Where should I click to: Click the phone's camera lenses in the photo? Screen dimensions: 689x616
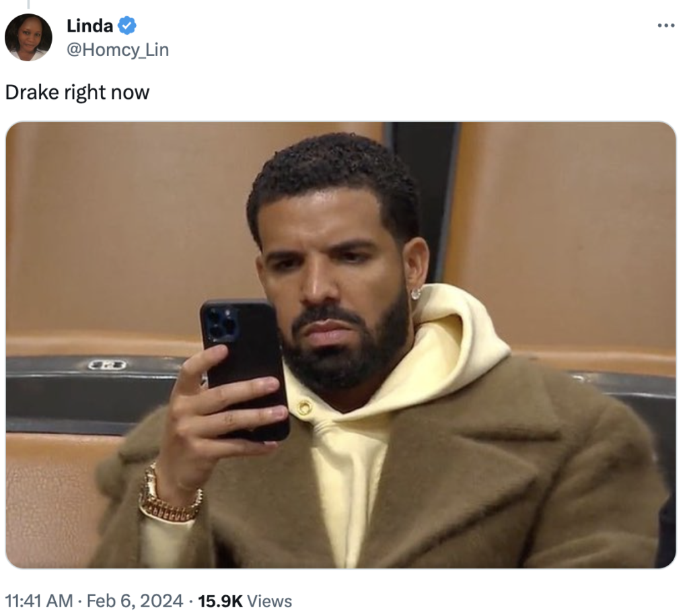pyautogui.click(x=222, y=324)
